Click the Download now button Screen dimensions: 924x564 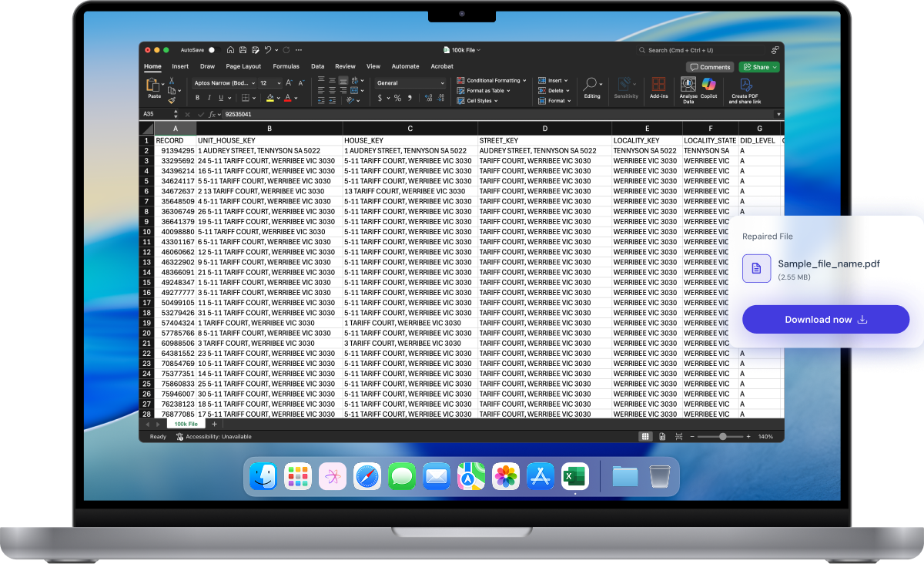coord(825,320)
